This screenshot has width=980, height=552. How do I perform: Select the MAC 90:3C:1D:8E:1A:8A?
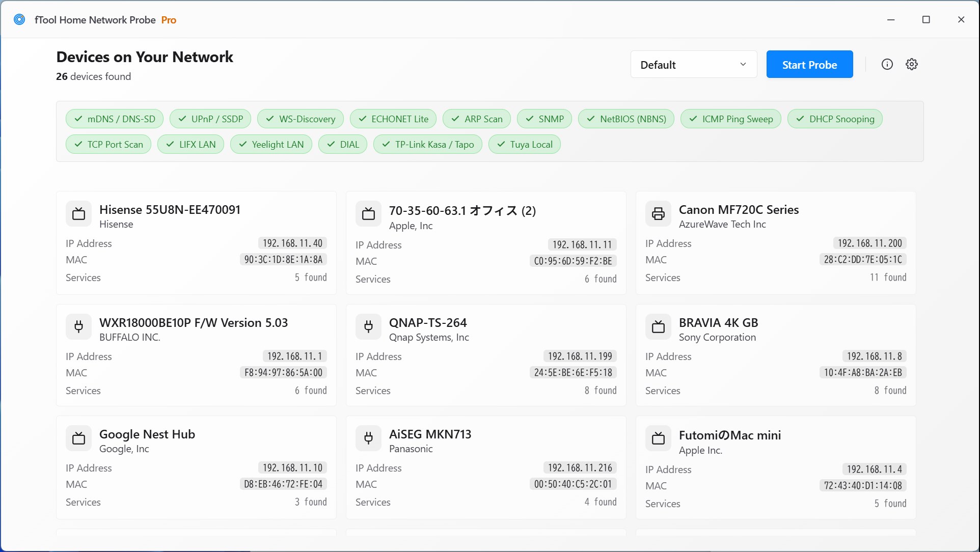tap(283, 259)
